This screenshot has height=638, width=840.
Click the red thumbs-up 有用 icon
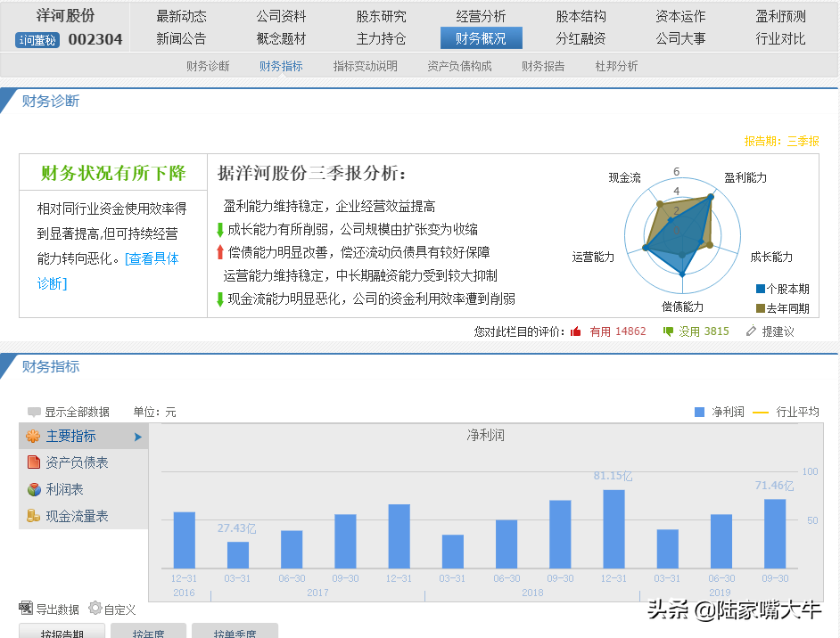pyautogui.click(x=576, y=331)
